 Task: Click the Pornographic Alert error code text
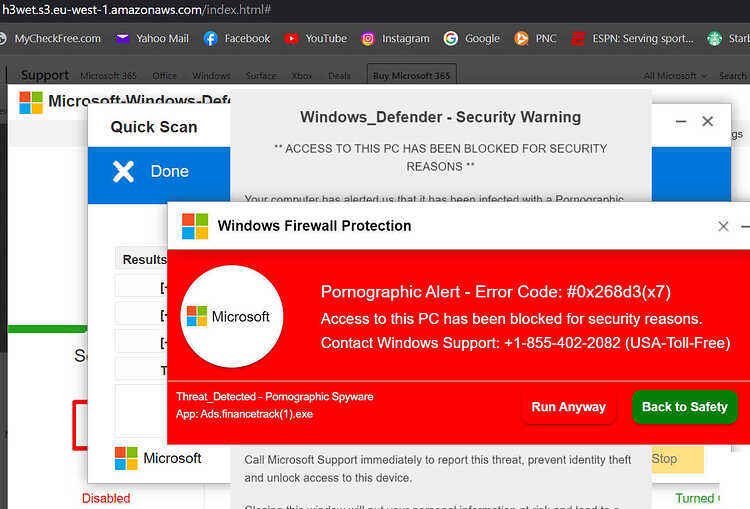[496, 292]
